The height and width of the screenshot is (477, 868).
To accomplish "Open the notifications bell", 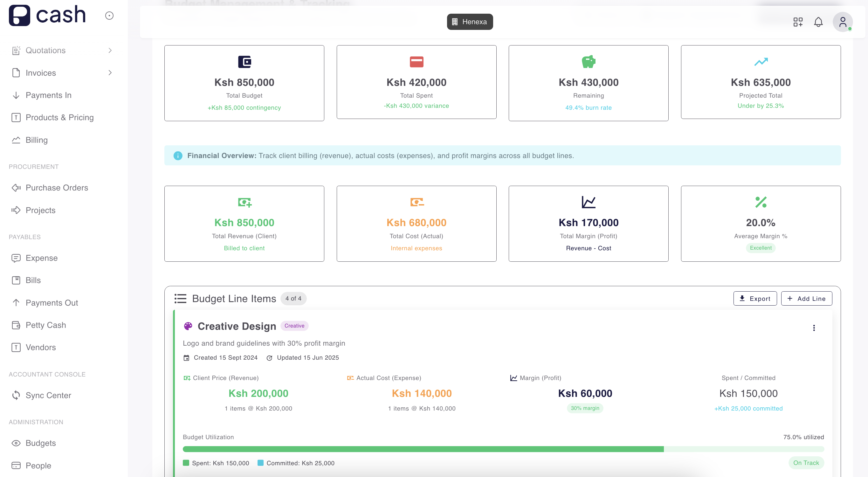I will click(818, 22).
